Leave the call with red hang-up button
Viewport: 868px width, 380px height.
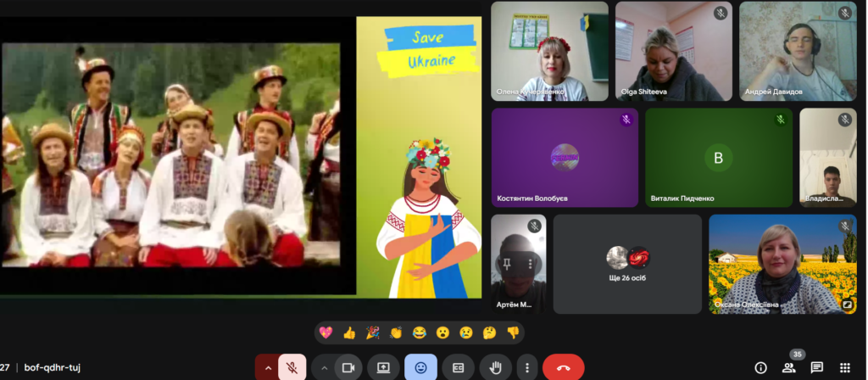pos(563,367)
